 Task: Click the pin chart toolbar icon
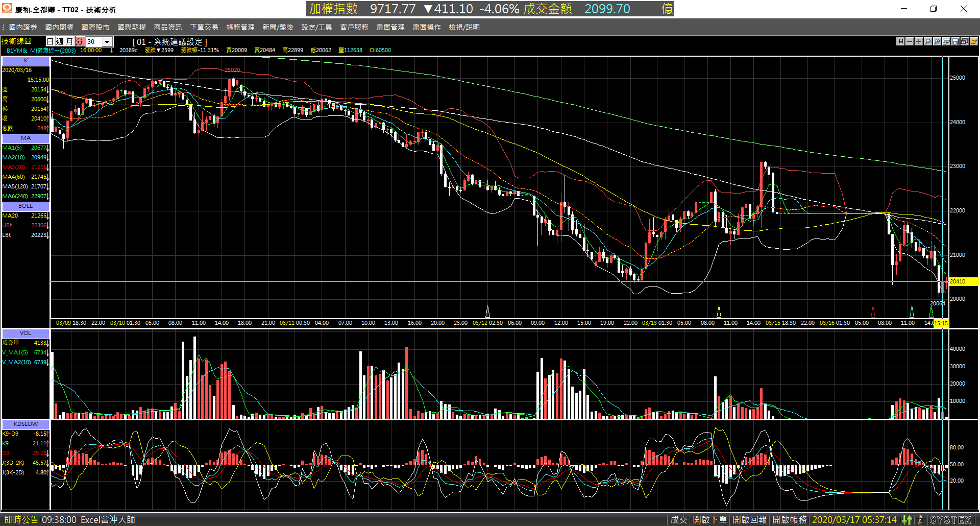pos(900,41)
